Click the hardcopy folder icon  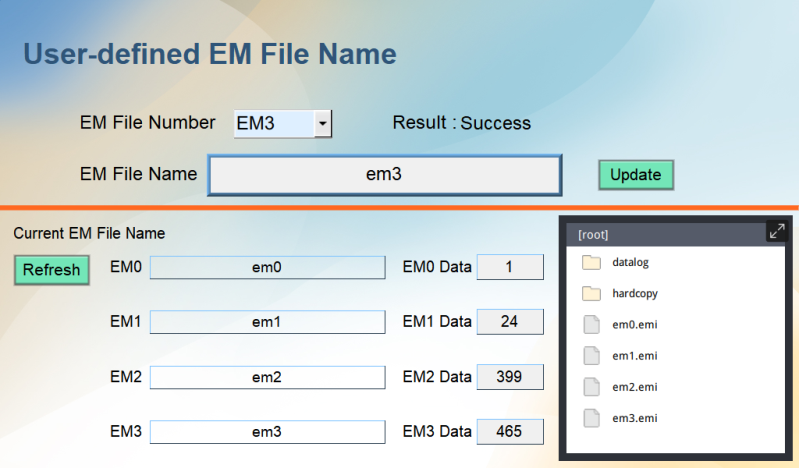click(591, 294)
